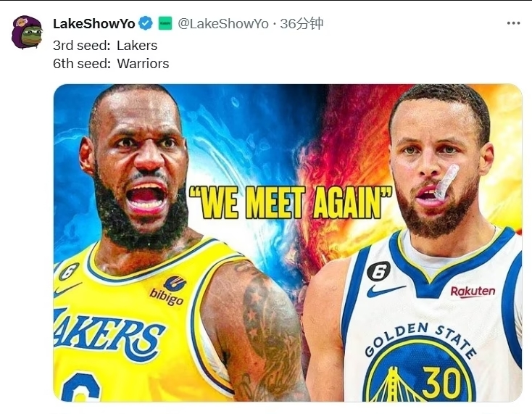Click the 36分钟 post timestamp

click(x=302, y=23)
